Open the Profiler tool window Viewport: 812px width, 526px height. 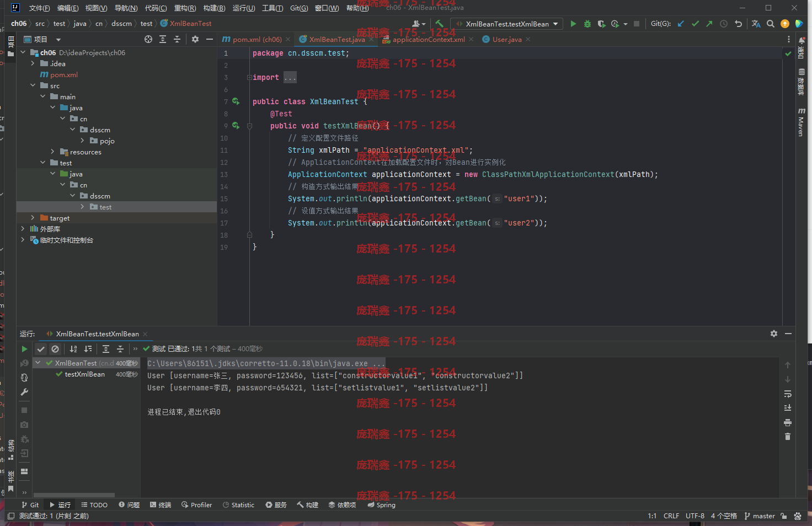[196, 505]
